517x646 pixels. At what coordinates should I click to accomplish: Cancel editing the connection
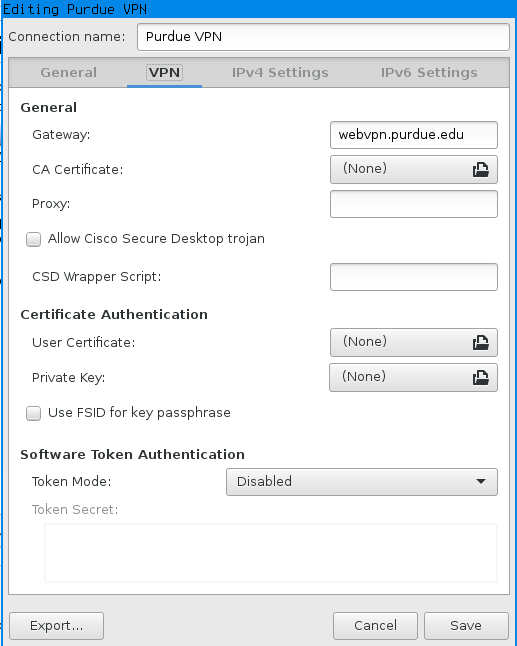375,625
